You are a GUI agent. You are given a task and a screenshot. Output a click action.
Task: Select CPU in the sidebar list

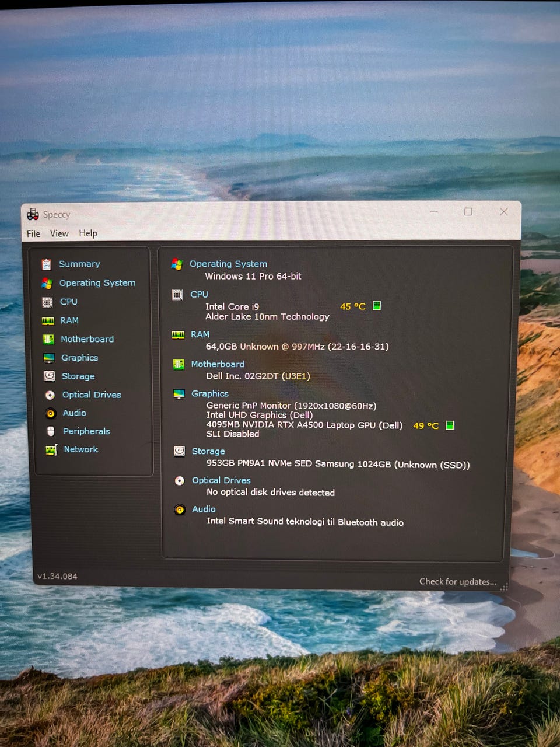[x=69, y=302]
